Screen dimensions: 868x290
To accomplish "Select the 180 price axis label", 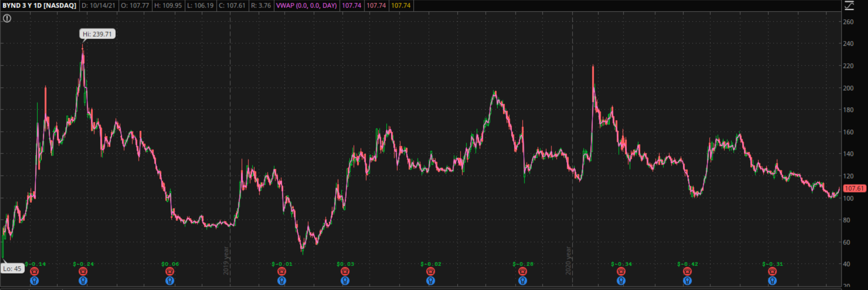I will [849, 110].
